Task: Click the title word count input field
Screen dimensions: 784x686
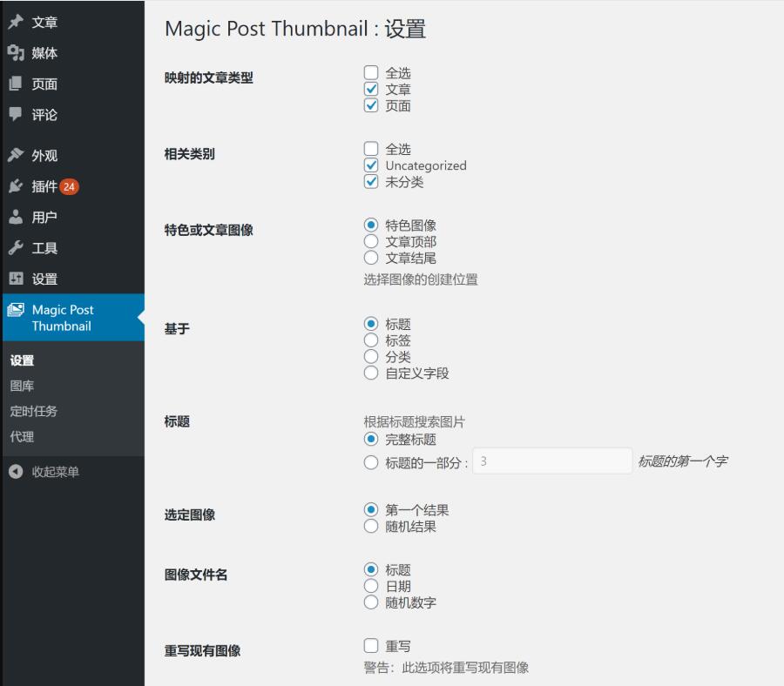Action: 552,461
